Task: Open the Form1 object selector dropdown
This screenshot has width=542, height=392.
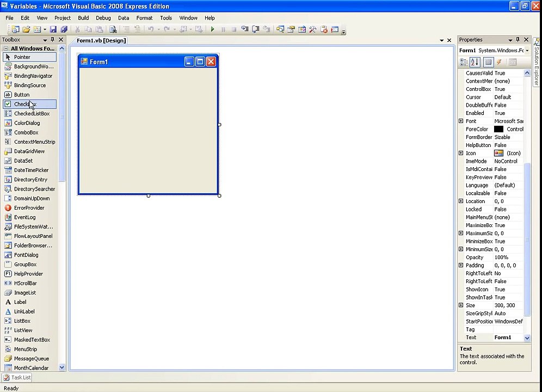Action: pos(527,51)
